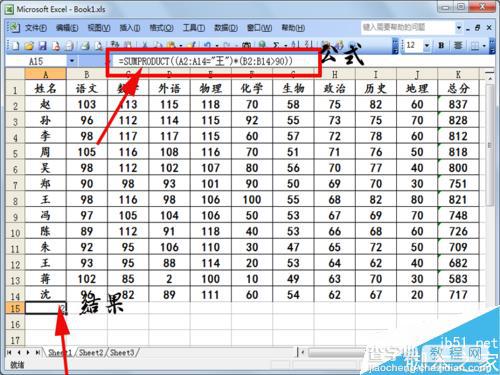500x375 pixels.
Task: Click the Cut scissors icon
Action: 145,45
